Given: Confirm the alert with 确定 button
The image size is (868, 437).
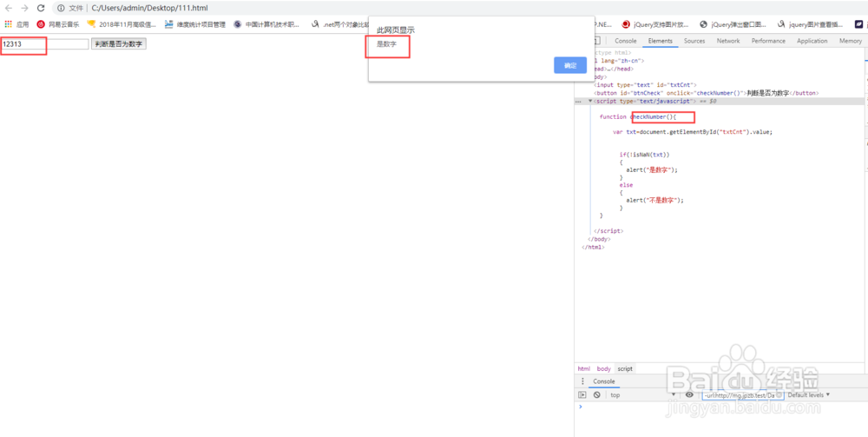Looking at the screenshot, I should pos(570,65).
